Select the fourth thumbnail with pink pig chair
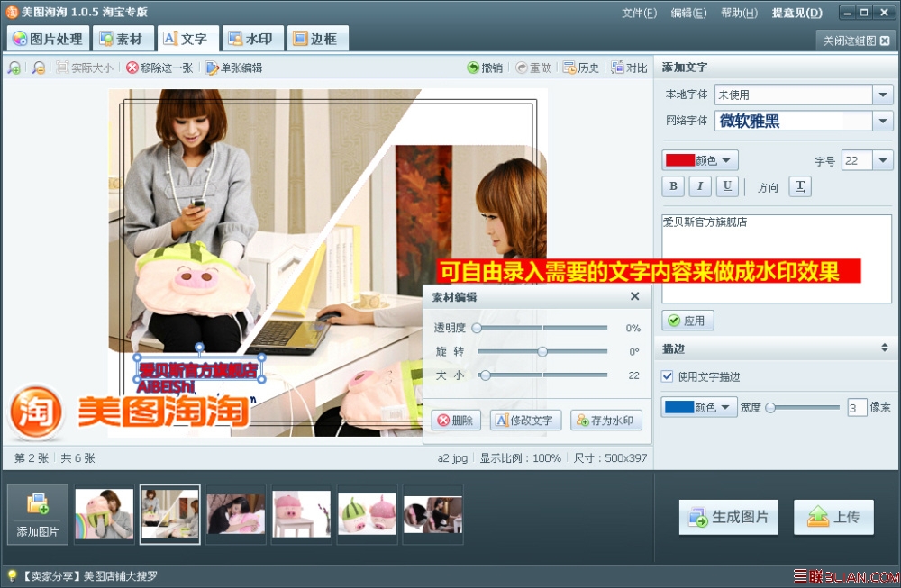 (x=301, y=514)
